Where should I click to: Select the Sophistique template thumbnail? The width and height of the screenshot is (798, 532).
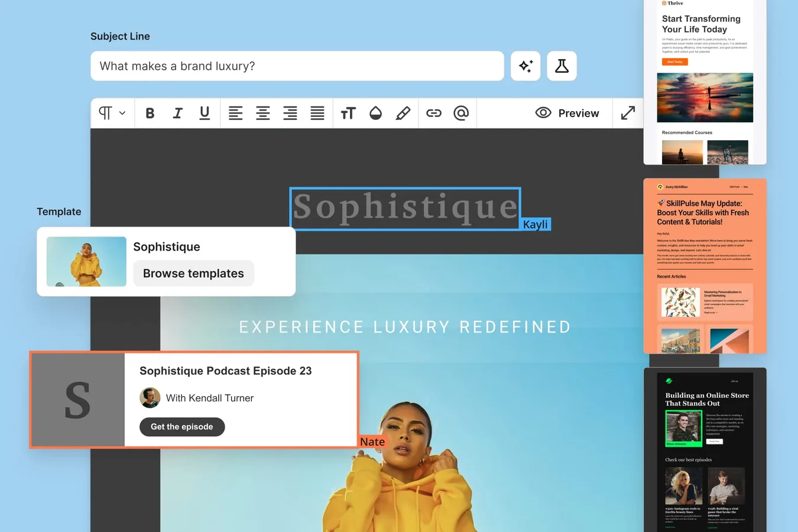point(86,261)
